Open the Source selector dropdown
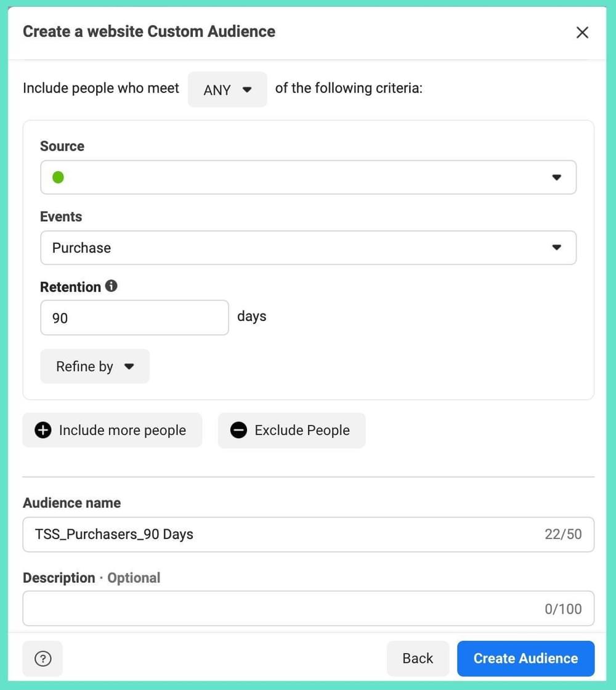This screenshot has height=690, width=616. coord(308,177)
